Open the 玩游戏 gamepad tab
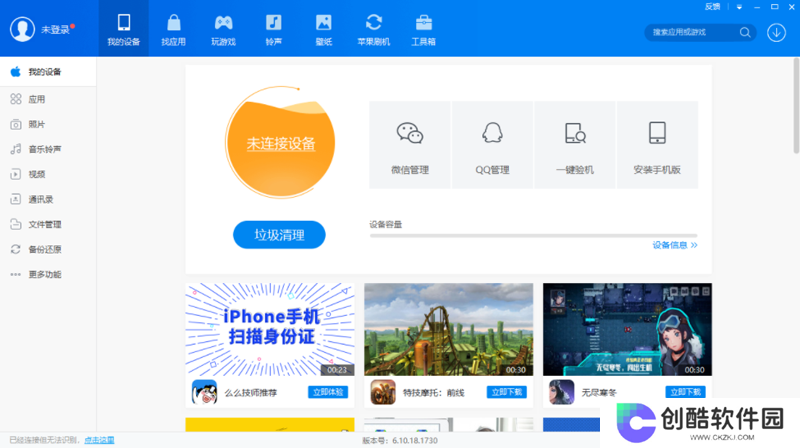800x448 pixels. [223, 29]
